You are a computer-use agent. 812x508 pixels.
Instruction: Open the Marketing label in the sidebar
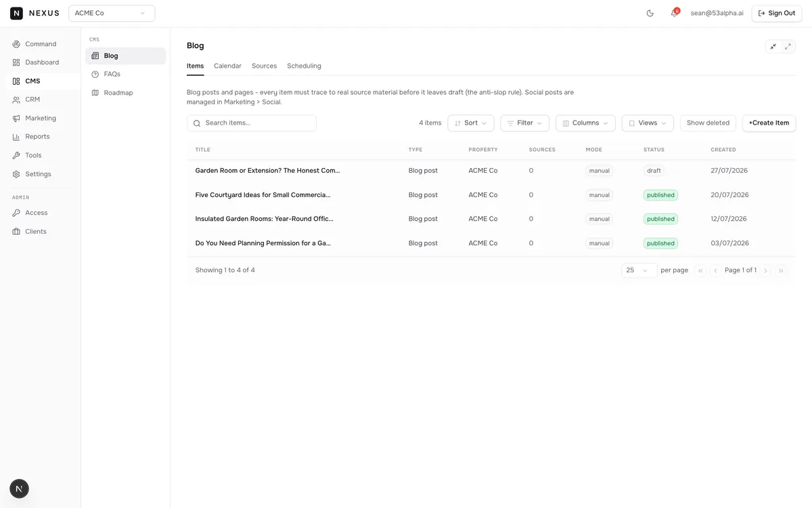pos(41,119)
